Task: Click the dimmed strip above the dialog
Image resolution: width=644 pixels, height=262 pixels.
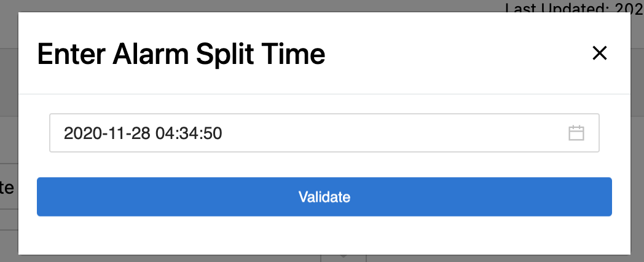Action: click(246, 6)
